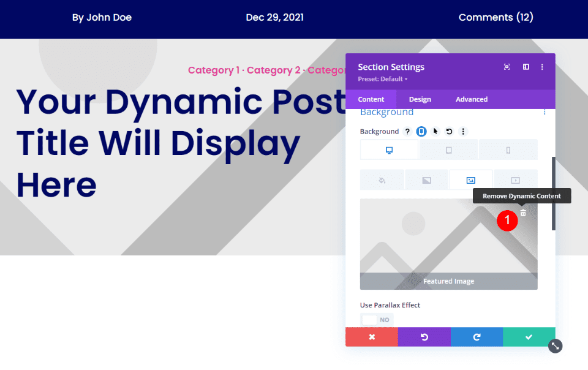Open the Background help question mark icon
The height and width of the screenshot is (370, 588).
point(407,131)
